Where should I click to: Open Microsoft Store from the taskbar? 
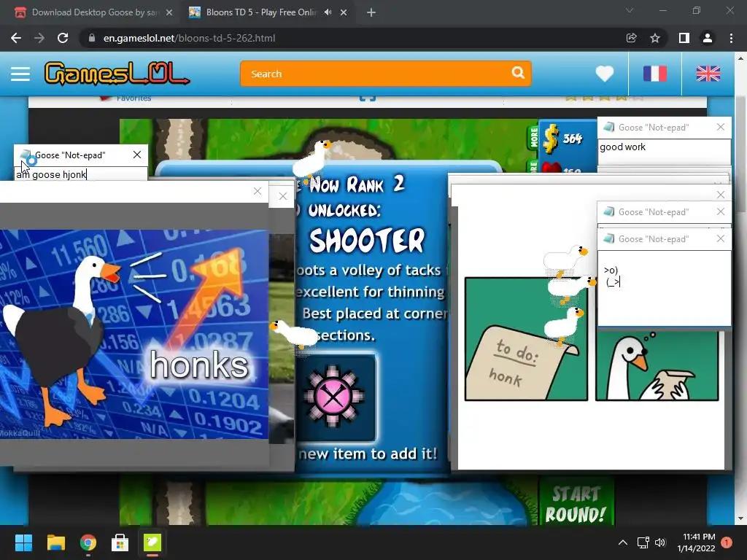[x=120, y=542]
